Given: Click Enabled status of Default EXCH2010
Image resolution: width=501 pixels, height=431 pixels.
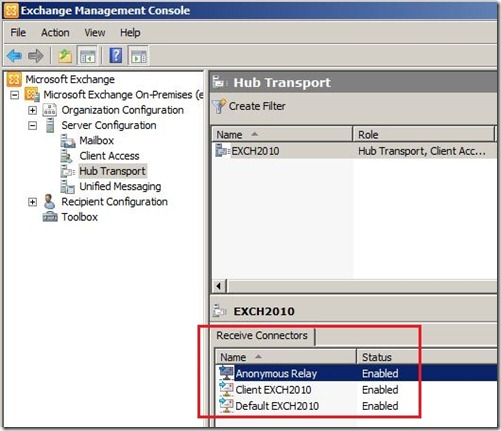Looking at the screenshot, I should click(x=380, y=406).
